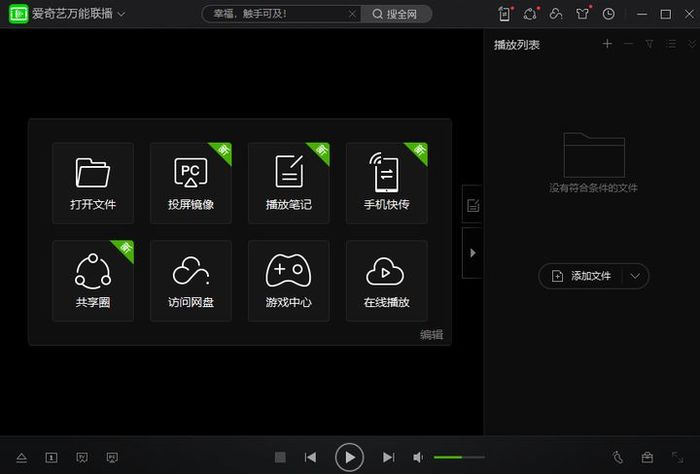Click the 编辑 edit link
700x474 pixels.
tap(431, 335)
